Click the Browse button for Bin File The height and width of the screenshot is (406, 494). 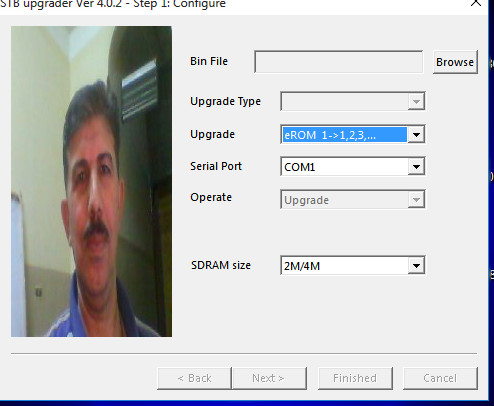tap(455, 62)
